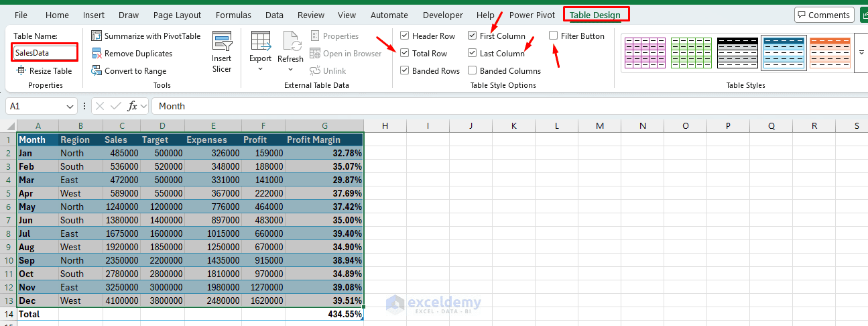
Task: Click the Total cell in row 14
Action: tap(38, 314)
